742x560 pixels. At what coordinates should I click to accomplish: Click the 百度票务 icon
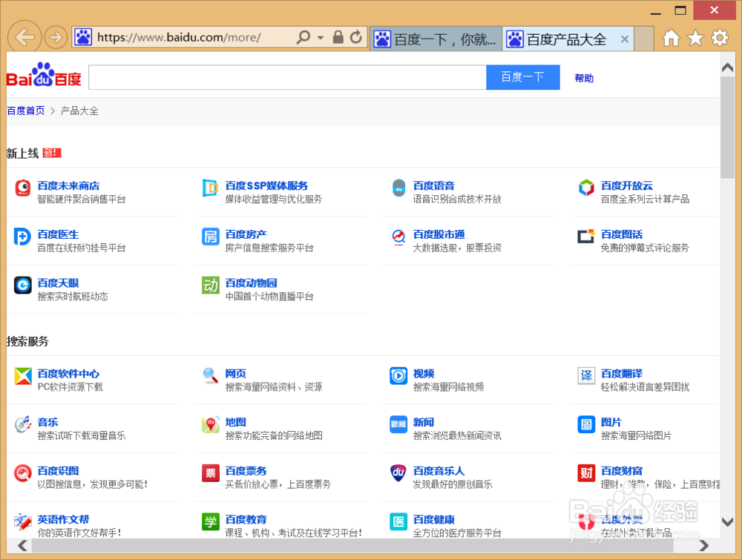click(210, 473)
